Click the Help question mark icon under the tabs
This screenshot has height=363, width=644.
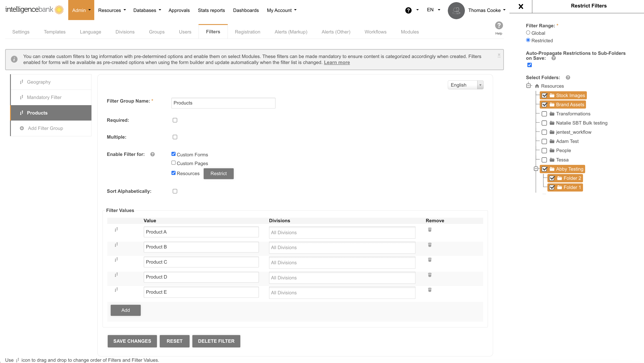click(499, 26)
